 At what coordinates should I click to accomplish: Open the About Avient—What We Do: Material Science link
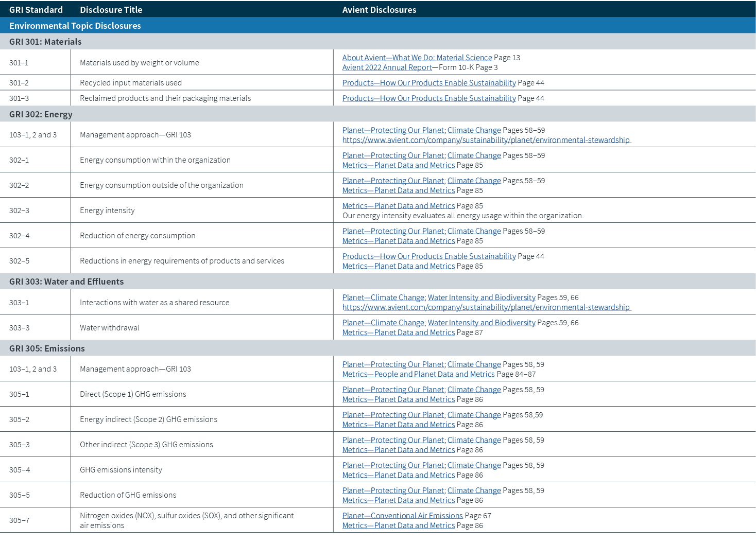pyautogui.click(x=417, y=57)
